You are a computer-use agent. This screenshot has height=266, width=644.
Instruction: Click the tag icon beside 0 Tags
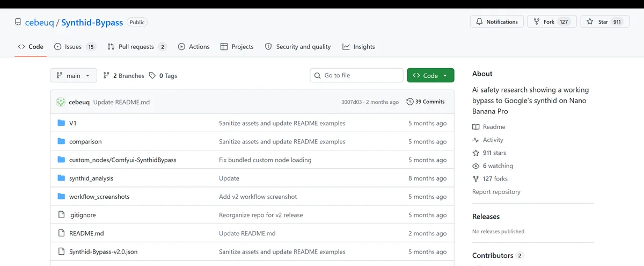[152, 76]
